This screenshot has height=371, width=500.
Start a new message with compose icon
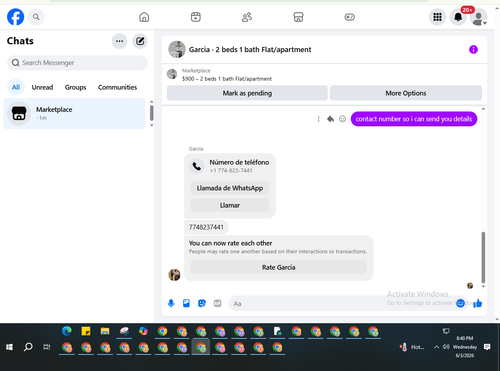tap(140, 41)
